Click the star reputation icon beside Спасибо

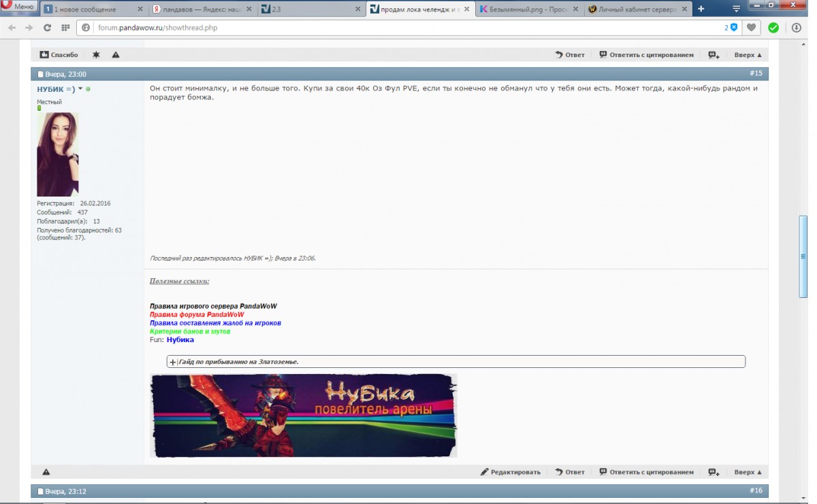coord(96,54)
